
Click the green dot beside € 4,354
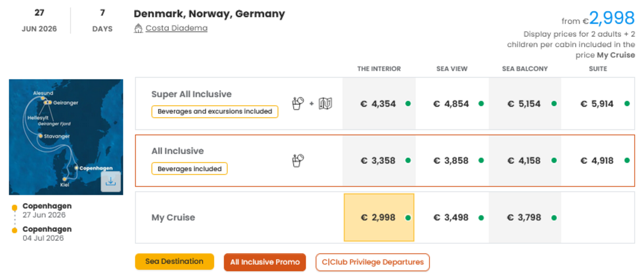(408, 104)
